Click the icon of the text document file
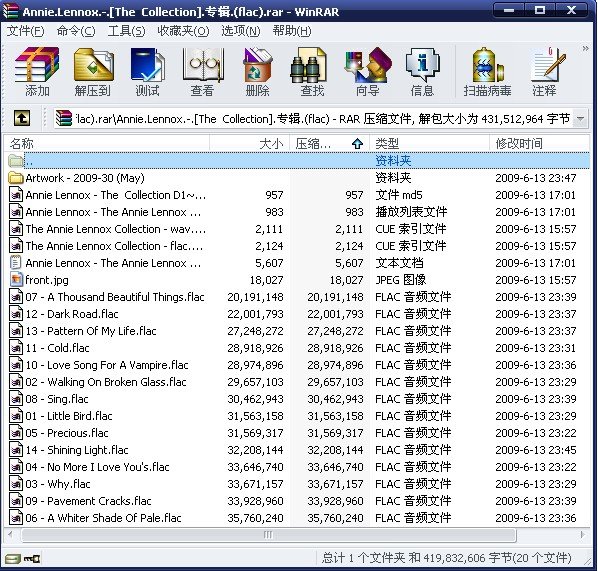Screen dimensions: 598x571 [16, 263]
